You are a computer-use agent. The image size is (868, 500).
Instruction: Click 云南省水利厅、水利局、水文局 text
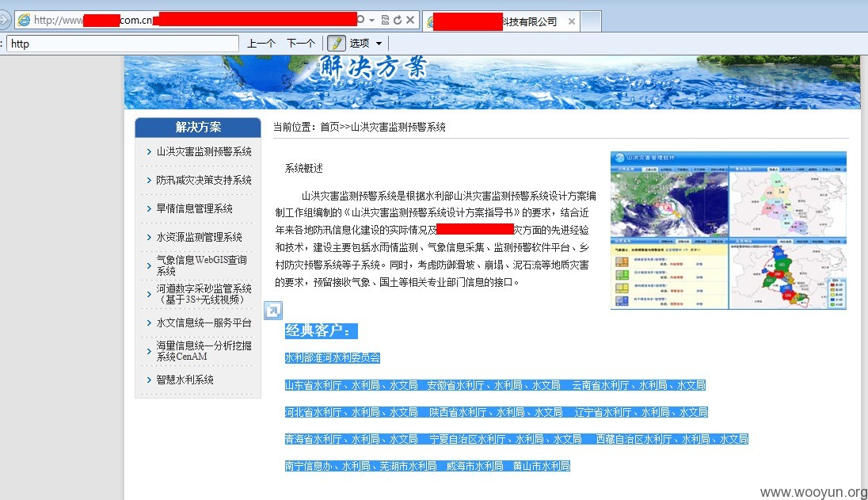click(639, 385)
